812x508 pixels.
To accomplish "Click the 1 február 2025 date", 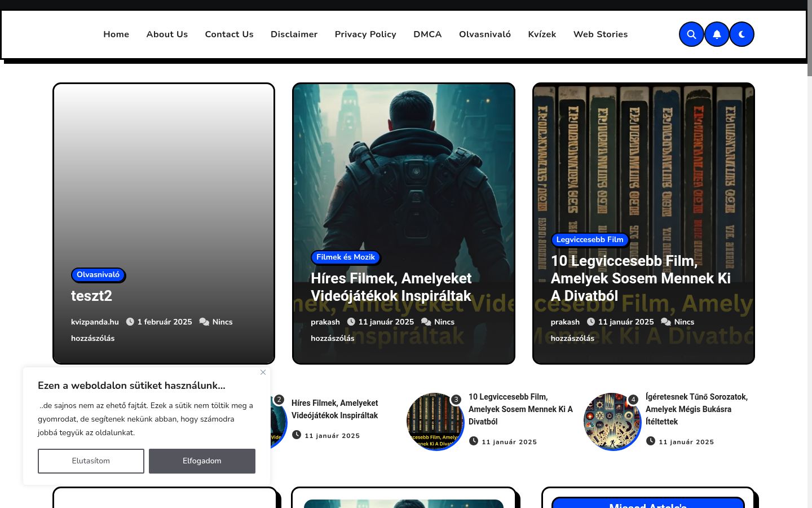I will 165,322.
